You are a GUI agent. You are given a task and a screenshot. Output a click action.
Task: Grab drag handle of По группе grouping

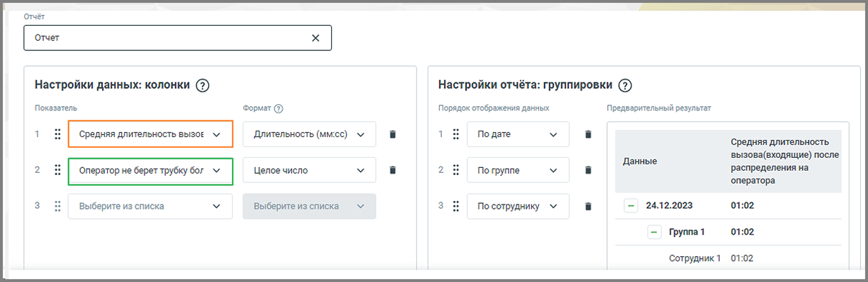[x=456, y=170]
